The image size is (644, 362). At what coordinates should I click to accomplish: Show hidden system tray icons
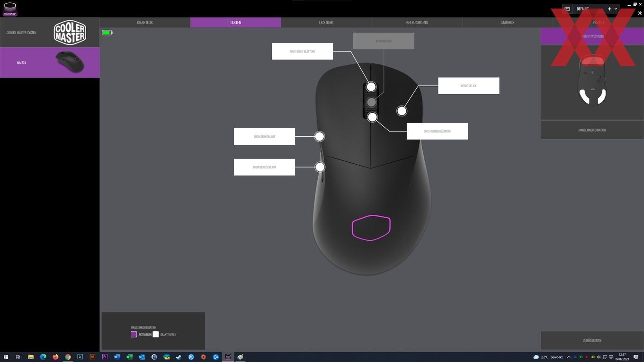[x=569, y=357]
